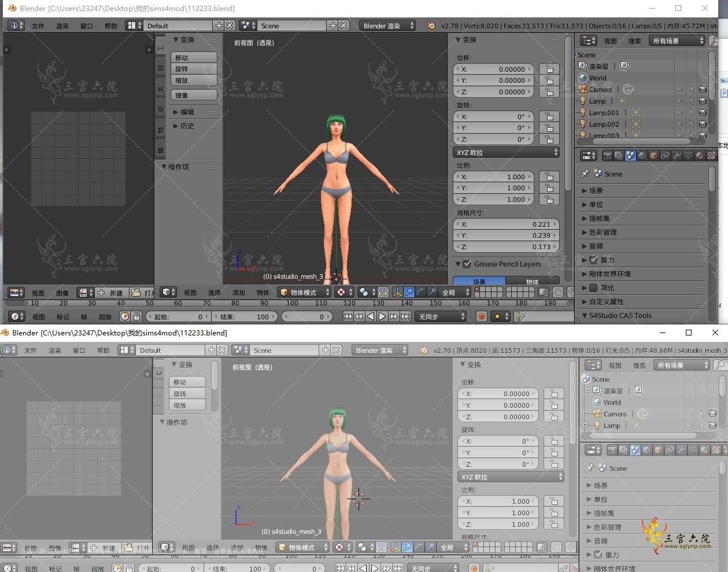Toggle the 3D manipulator axes icon in top window
The width and height of the screenshot is (728, 572).
pyautogui.click(x=397, y=292)
